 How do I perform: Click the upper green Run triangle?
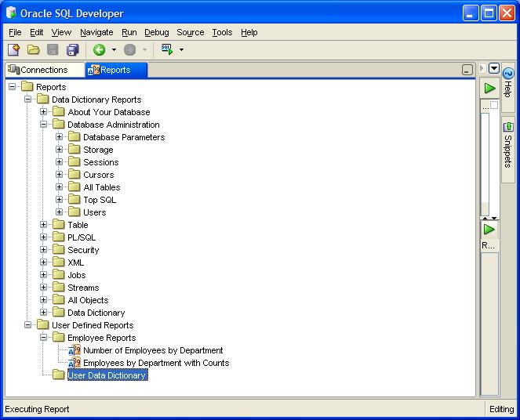coord(489,89)
